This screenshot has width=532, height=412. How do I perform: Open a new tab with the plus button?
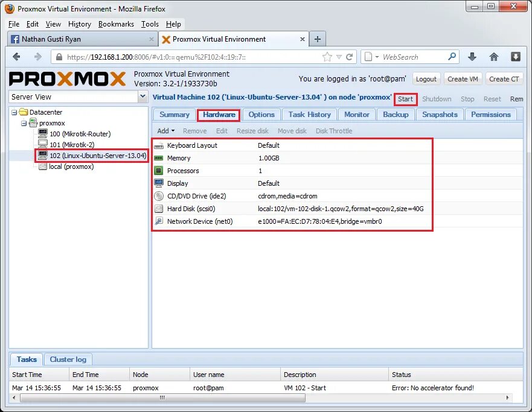[x=318, y=39]
